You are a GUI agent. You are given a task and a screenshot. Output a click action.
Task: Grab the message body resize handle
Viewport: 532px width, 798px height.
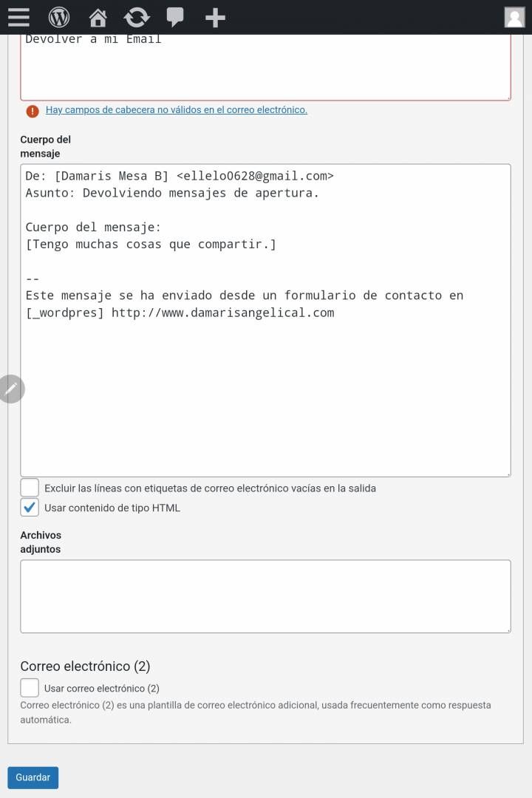tap(508, 474)
